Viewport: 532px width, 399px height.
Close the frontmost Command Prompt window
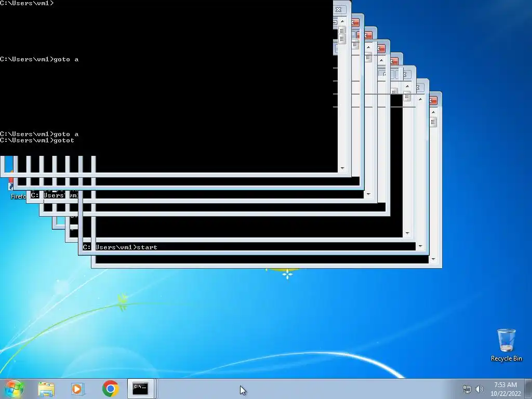(339, 9)
